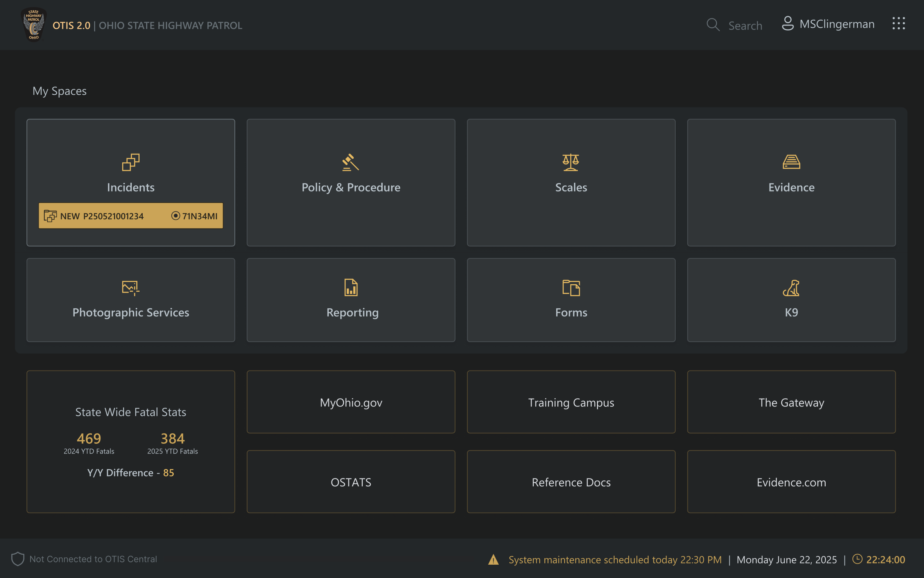The height and width of the screenshot is (578, 924).
Task: Click the Incidents stacked-squares icon
Action: pos(130,162)
